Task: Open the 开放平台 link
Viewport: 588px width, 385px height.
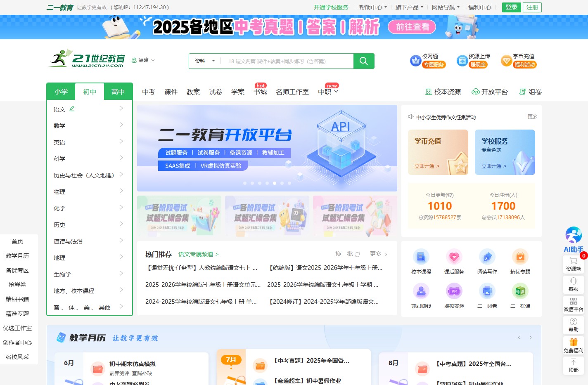Action: pyautogui.click(x=490, y=92)
